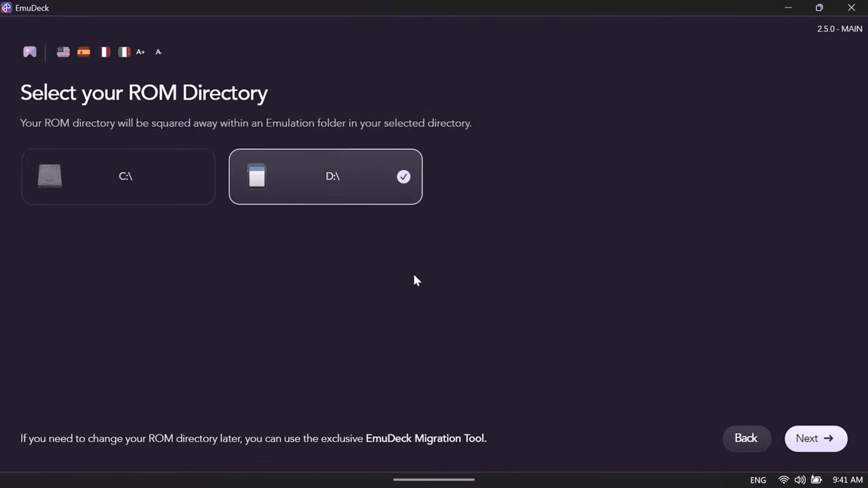The width and height of the screenshot is (868, 488).
Task: Switch language using the US flag icon
Action: pyautogui.click(x=62, y=52)
